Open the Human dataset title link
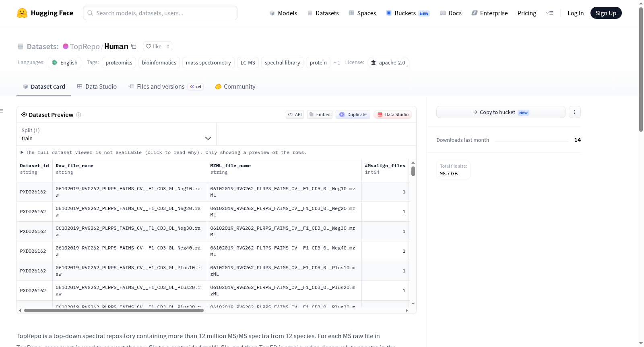Viewport: 644px width, 347px height. pos(116,46)
